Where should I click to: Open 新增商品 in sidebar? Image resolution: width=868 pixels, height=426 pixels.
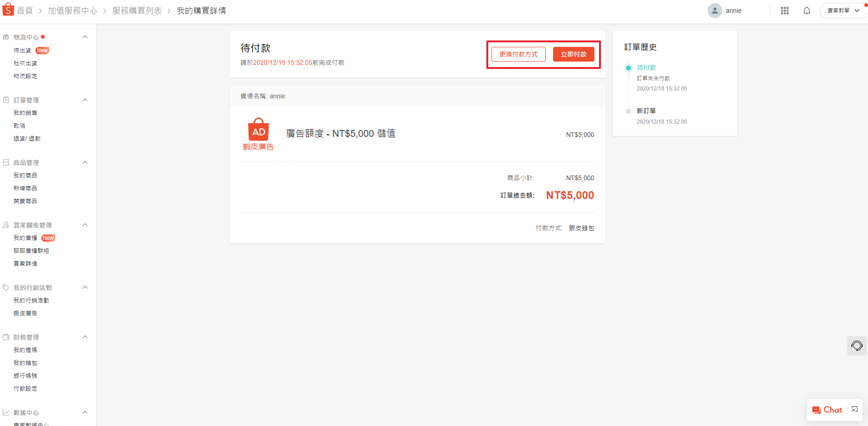pyautogui.click(x=25, y=188)
